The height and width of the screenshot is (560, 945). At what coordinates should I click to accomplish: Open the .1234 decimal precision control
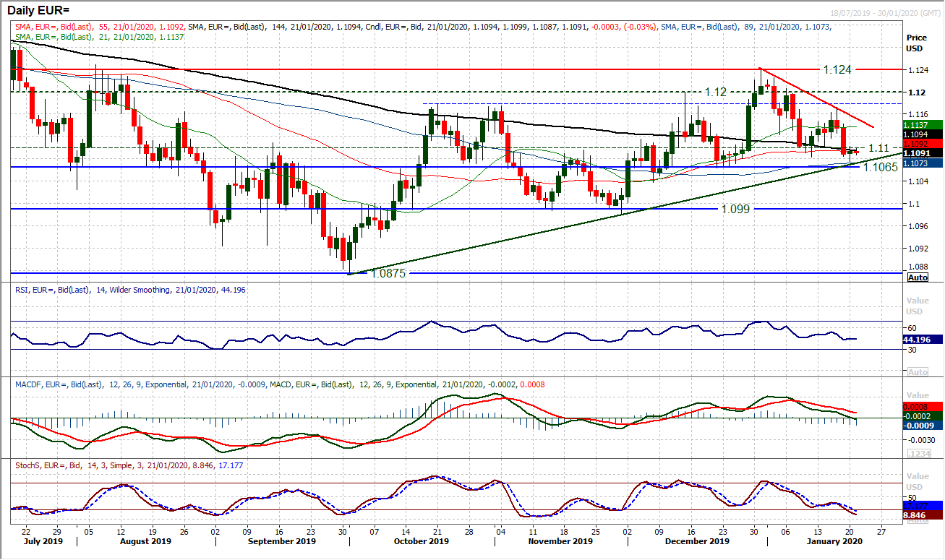918,452
